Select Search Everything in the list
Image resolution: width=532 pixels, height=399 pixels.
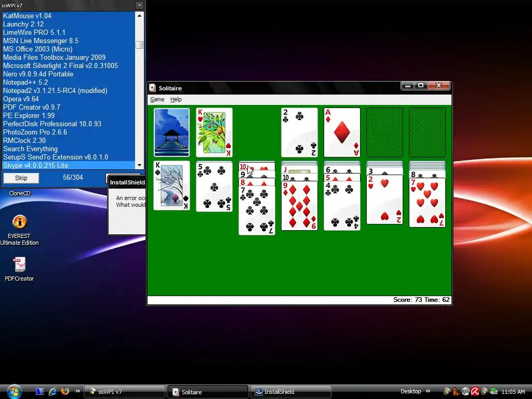[x=68, y=149]
